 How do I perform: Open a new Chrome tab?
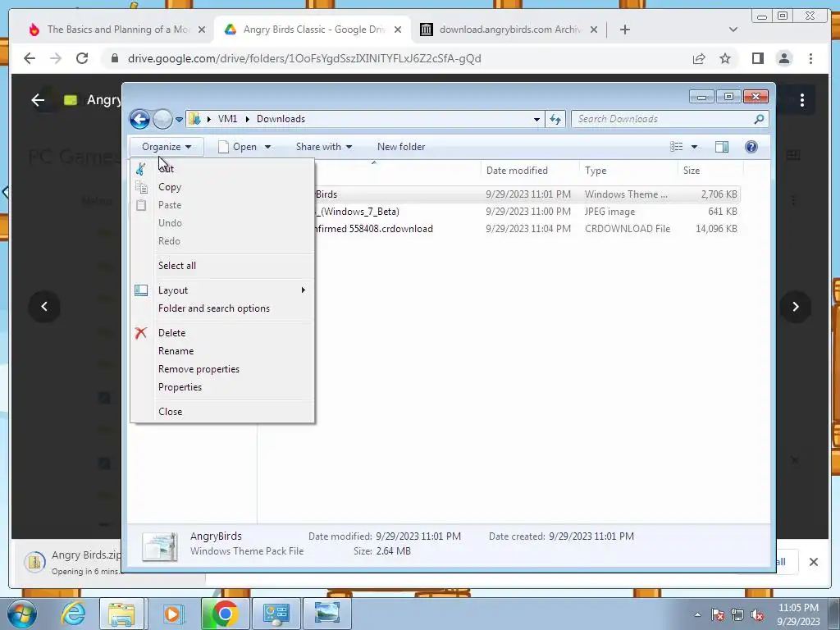pyautogui.click(x=624, y=30)
